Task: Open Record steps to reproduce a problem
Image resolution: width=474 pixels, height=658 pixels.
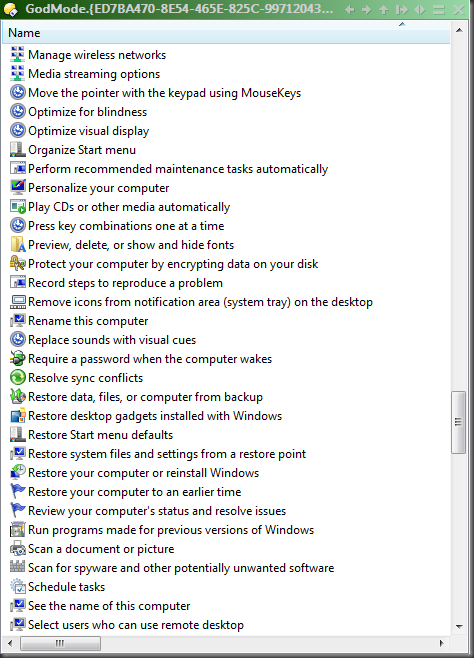Action: [125, 283]
